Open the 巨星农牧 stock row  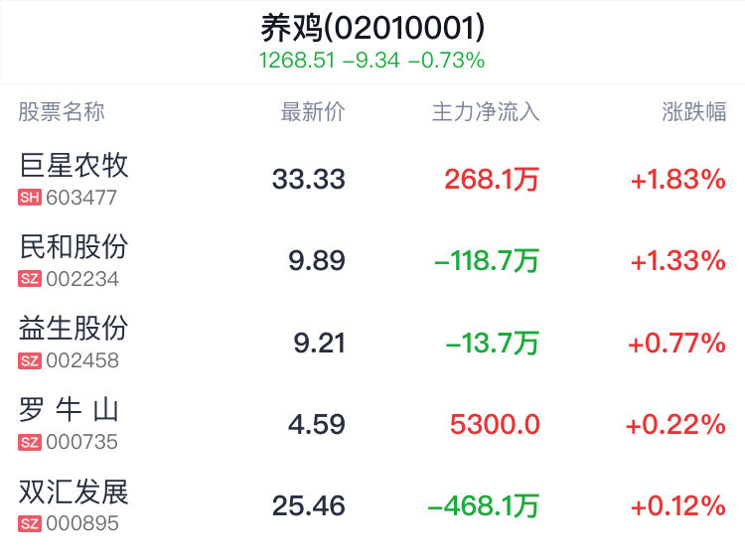click(372, 179)
